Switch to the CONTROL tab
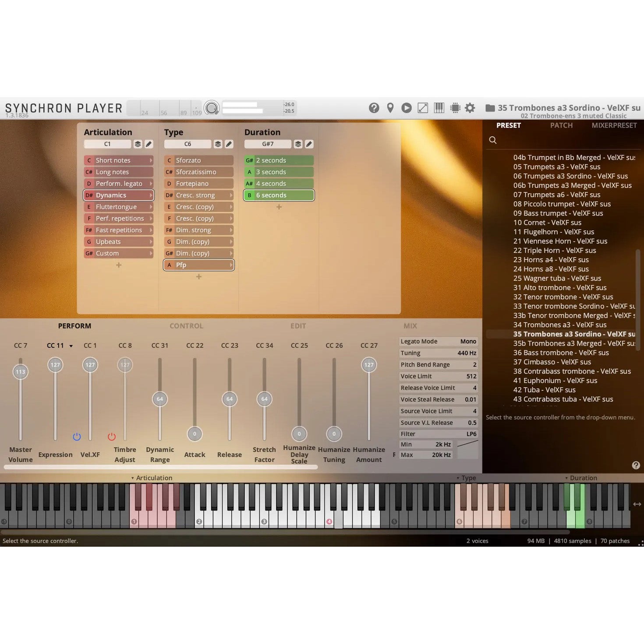 click(186, 326)
